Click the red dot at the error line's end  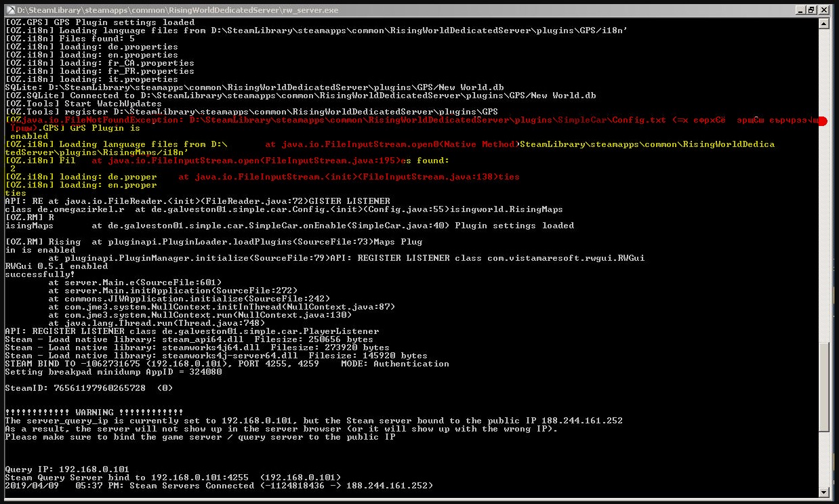[821, 121]
